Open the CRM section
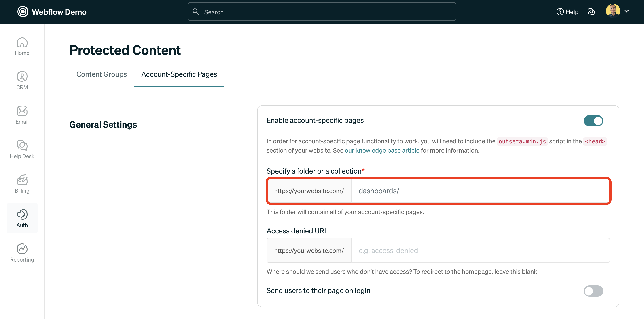Viewport: 644px width, 319px height. 22,80
